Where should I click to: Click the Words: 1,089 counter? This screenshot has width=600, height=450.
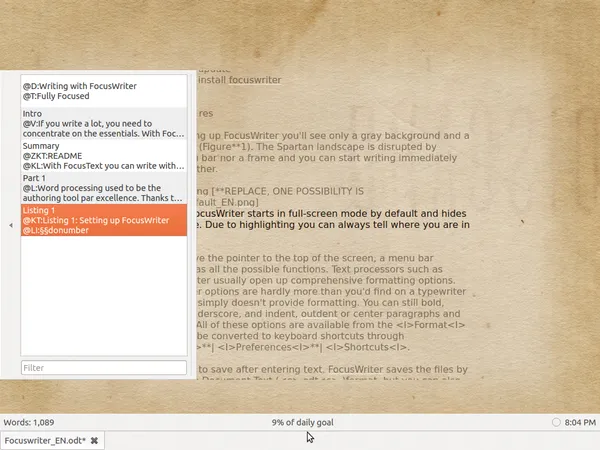click(x=29, y=422)
